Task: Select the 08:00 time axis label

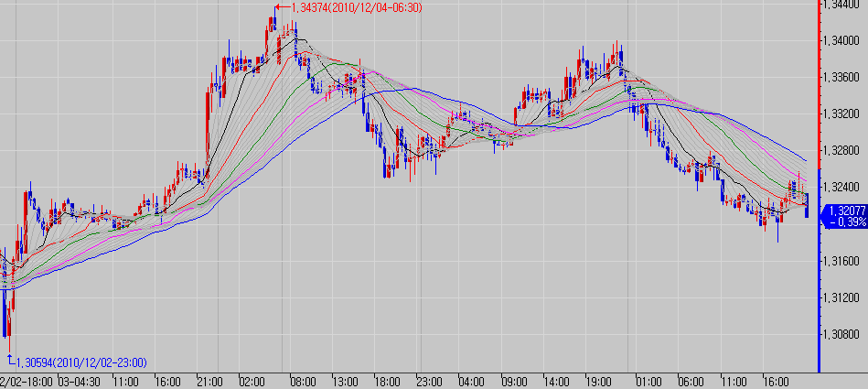Action: click(x=302, y=381)
